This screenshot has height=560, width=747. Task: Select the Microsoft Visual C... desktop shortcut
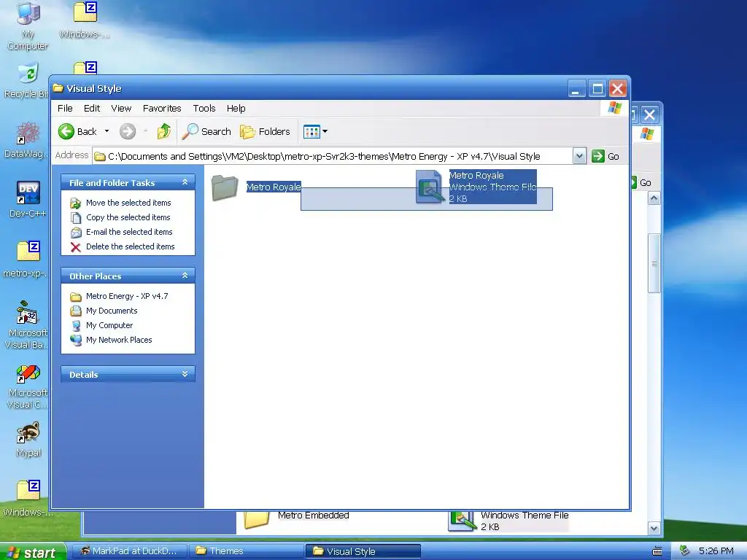tap(27, 386)
